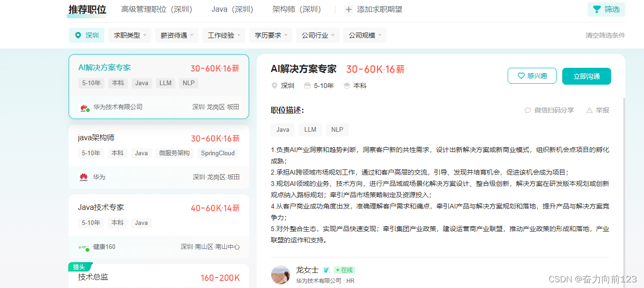644x288 pixels.
Task: Click 深圳·南山区·南山中心 location text
Action: pyautogui.click(x=210, y=247)
